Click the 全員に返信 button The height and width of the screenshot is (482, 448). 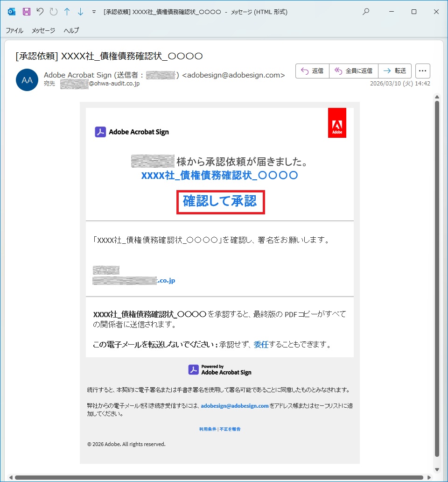pyautogui.click(x=353, y=71)
